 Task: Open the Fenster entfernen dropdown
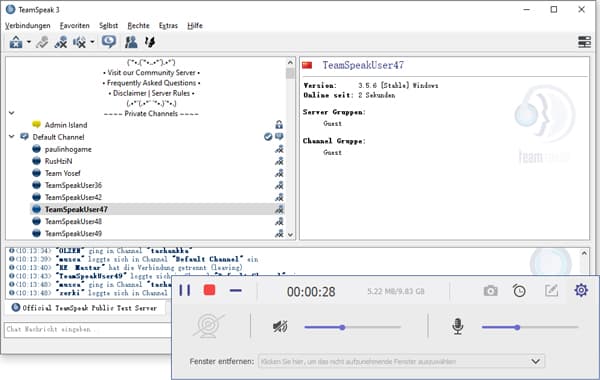pos(401,361)
